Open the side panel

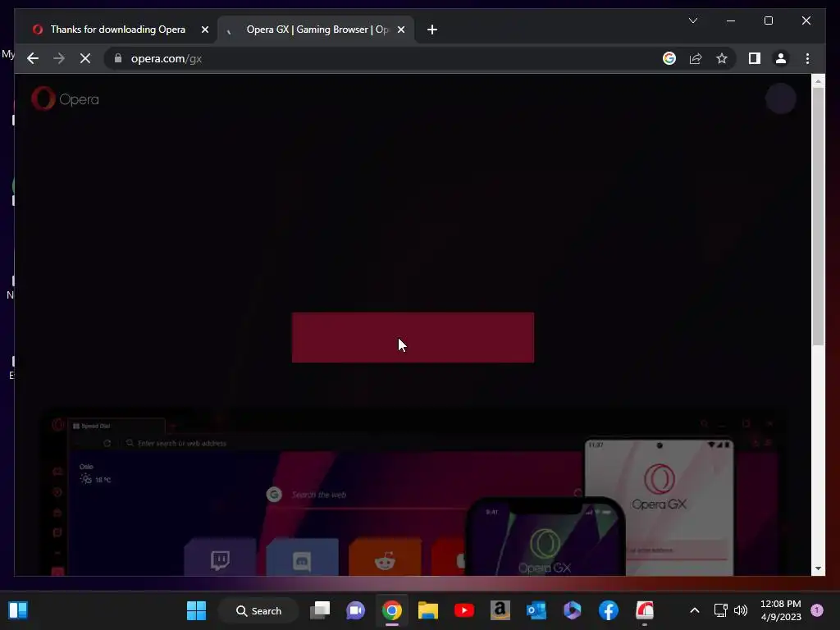click(755, 58)
